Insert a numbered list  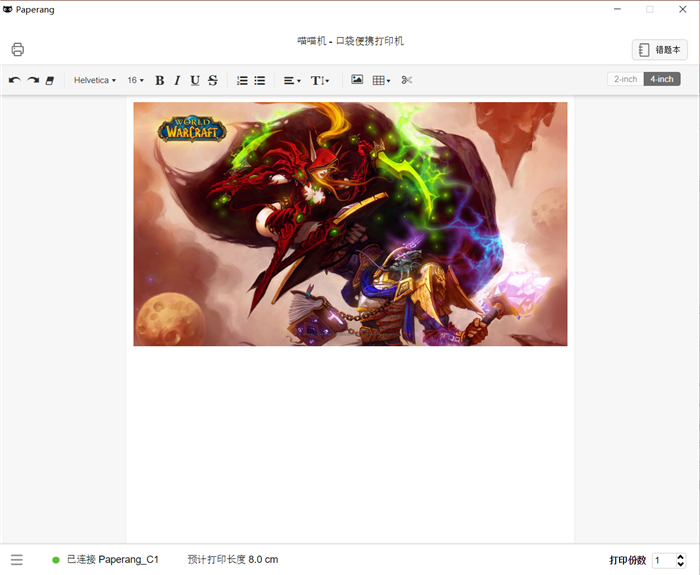pos(242,80)
